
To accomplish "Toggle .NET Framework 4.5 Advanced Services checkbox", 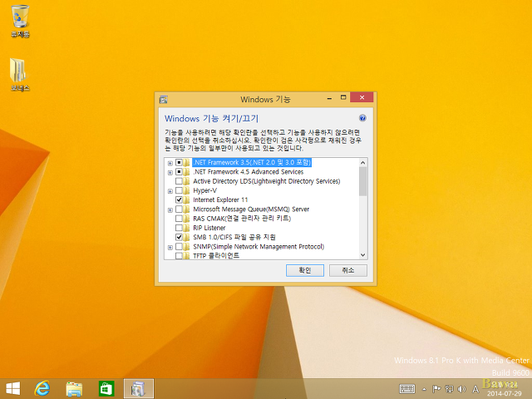I will 179,172.
